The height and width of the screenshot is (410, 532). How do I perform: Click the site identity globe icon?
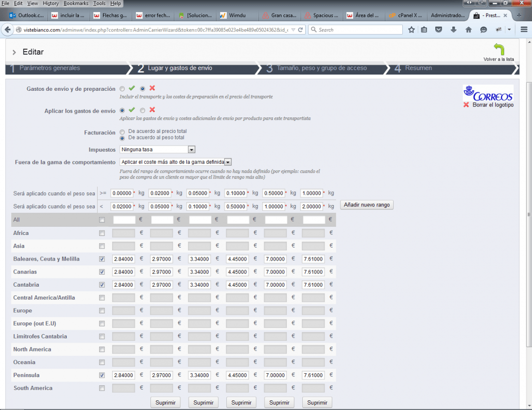(x=19, y=30)
